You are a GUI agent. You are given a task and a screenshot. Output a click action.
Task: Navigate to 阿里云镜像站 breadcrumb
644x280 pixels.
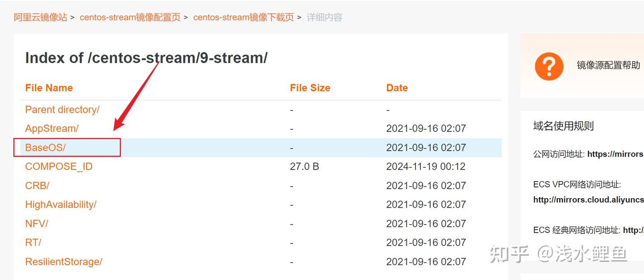(40, 17)
